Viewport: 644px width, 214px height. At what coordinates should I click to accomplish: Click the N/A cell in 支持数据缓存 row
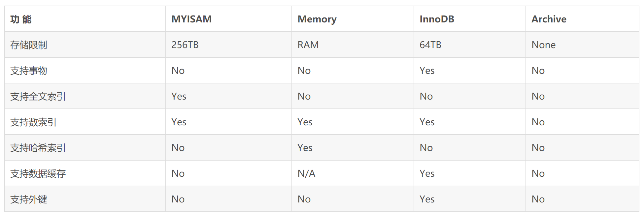[306, 173]
